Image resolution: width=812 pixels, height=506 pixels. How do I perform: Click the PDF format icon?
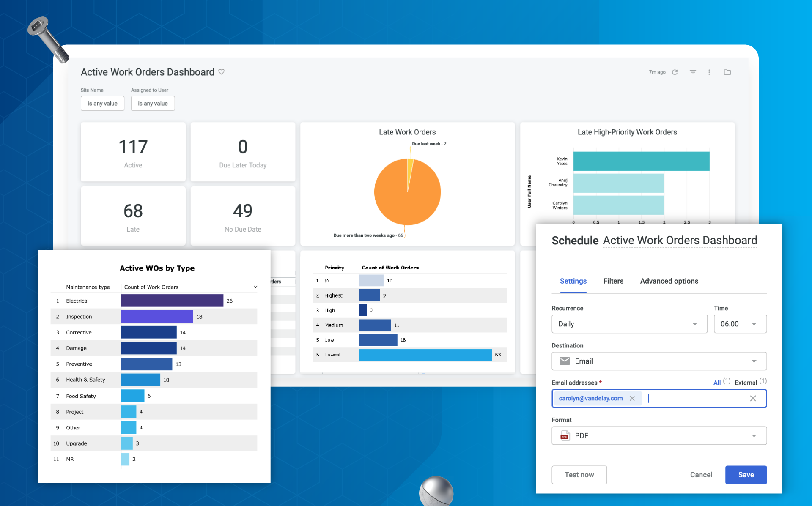coord(565,436)
